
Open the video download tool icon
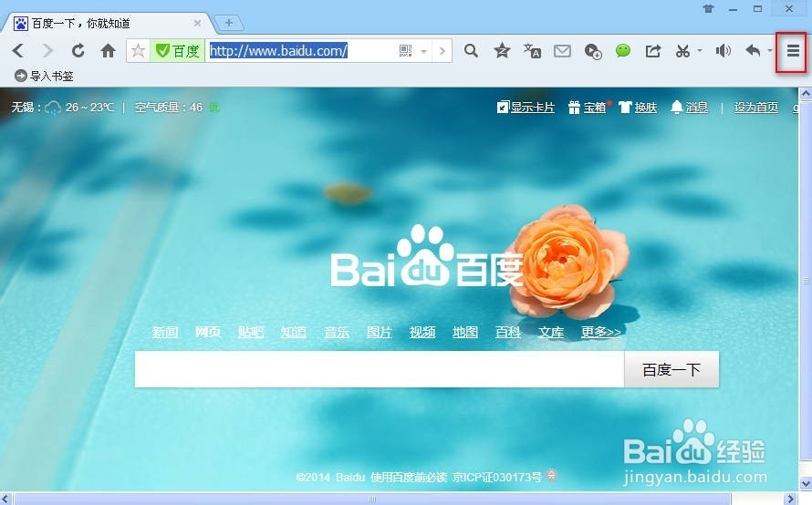(592, 51)
